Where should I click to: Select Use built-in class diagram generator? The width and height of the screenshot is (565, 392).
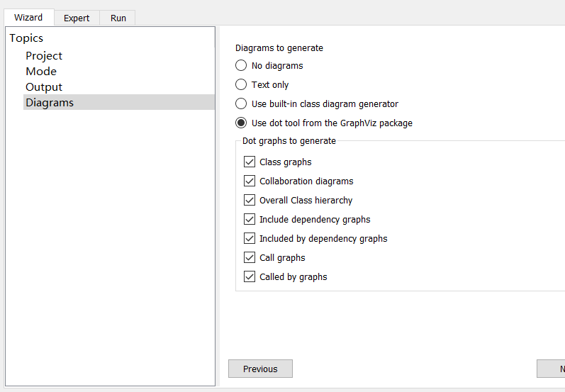click(x=241, y=104)
